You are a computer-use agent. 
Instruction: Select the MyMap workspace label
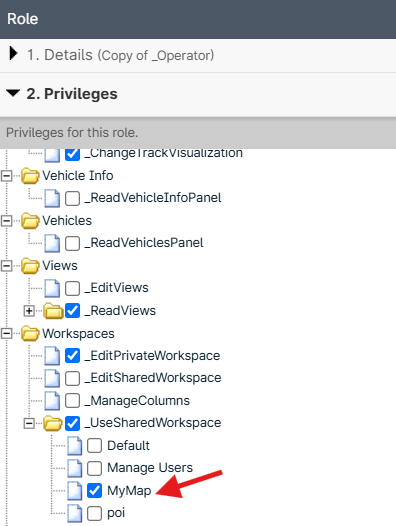tap(129, 491)
